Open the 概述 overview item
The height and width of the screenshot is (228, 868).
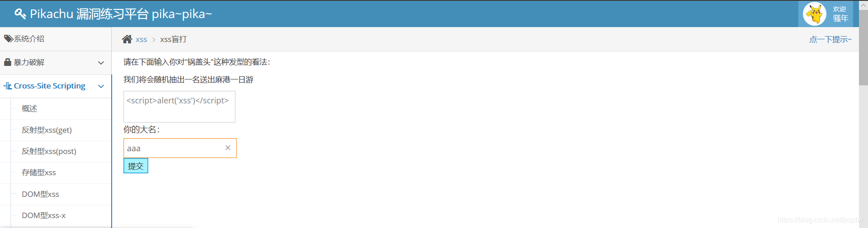29,108
